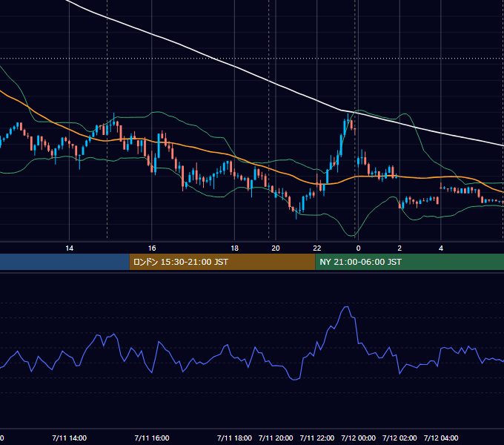Click the oscillator trough near 7/11 21:00
The width and height of the screenshot is (504, 445).
pos(294,380)
